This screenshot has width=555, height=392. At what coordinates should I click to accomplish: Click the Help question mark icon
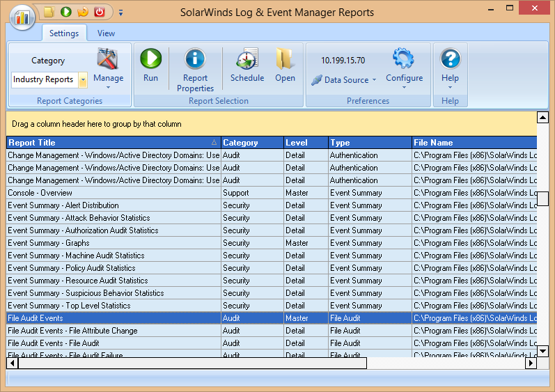451,58
